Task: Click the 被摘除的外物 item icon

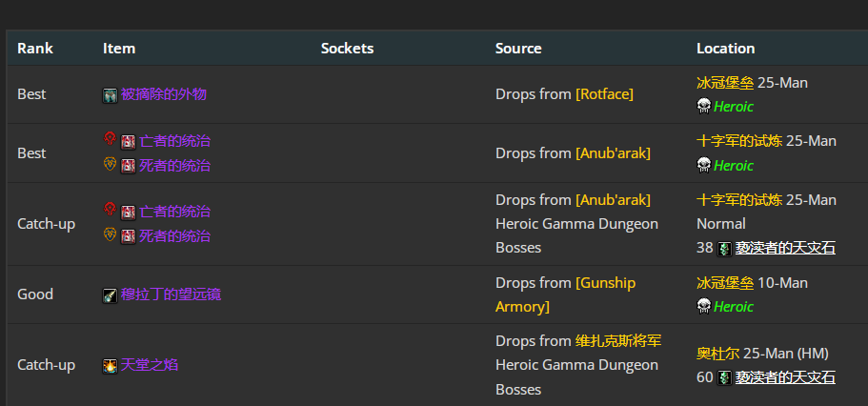Action: point(111,95)
